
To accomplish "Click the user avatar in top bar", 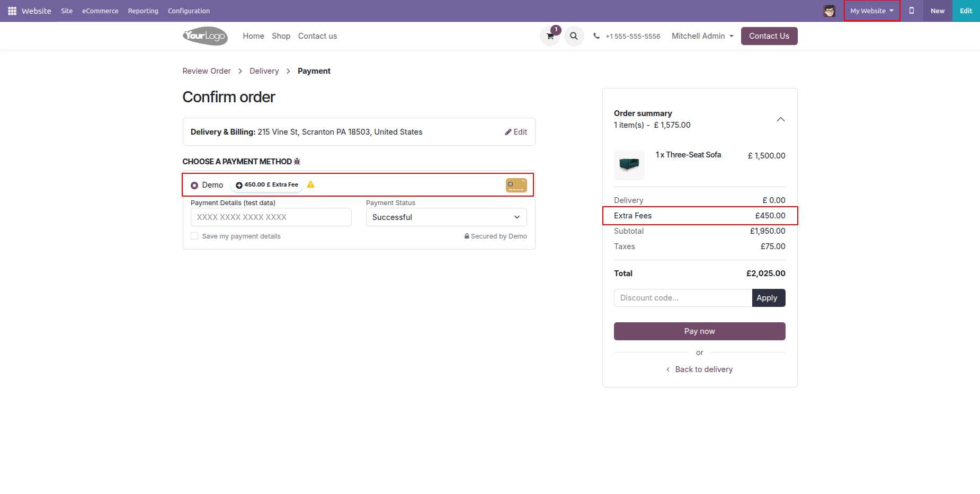I will coord(829,11).
